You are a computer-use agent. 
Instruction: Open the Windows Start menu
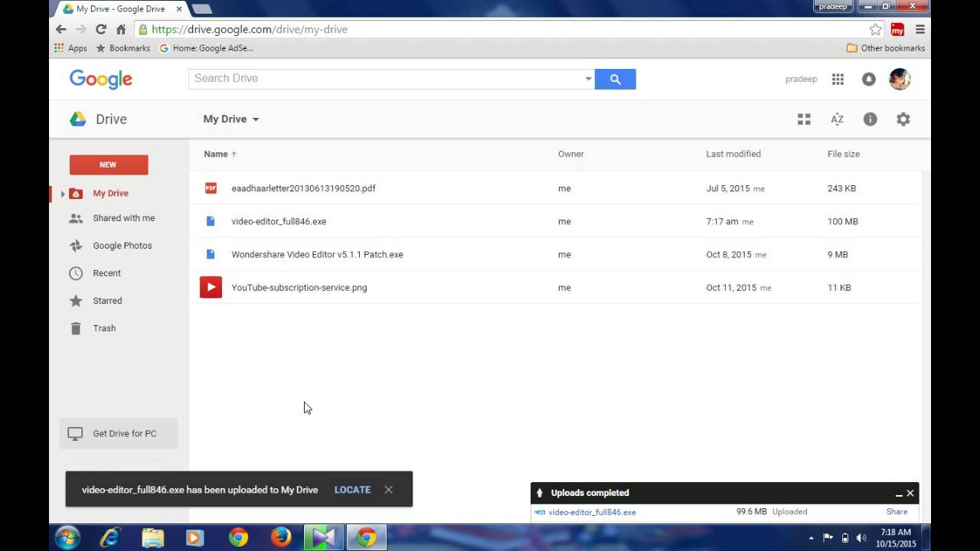67,537
